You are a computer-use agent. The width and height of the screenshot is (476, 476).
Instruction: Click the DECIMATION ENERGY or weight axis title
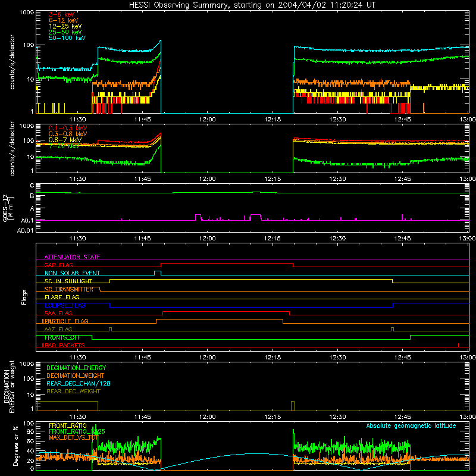click(x=9, y=386)
